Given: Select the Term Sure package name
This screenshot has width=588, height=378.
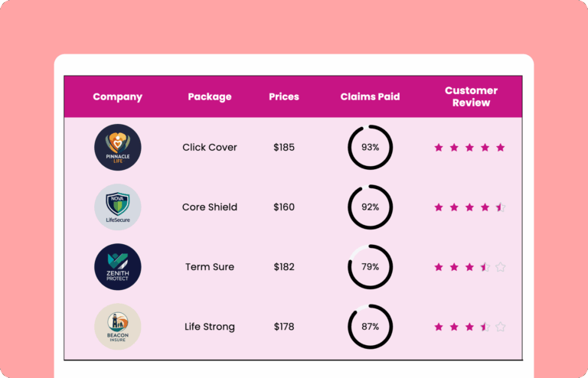Looking at the screenshot, I should [x=210, y=267].
